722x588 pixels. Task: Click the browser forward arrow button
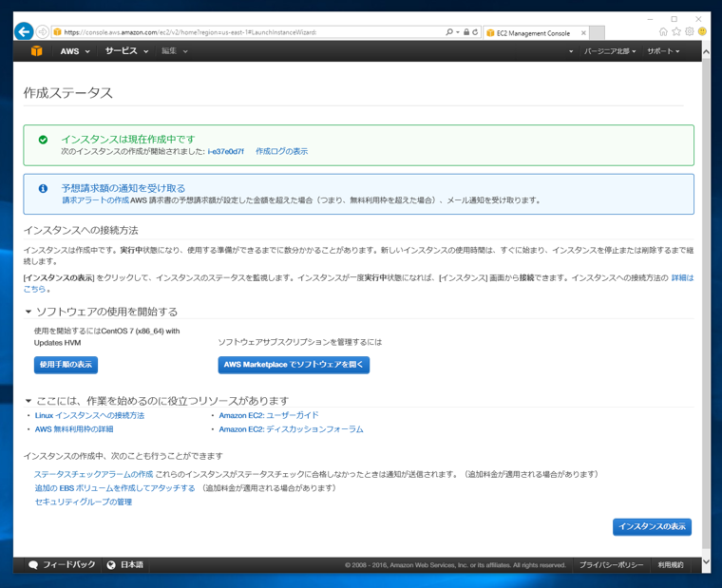43,31
